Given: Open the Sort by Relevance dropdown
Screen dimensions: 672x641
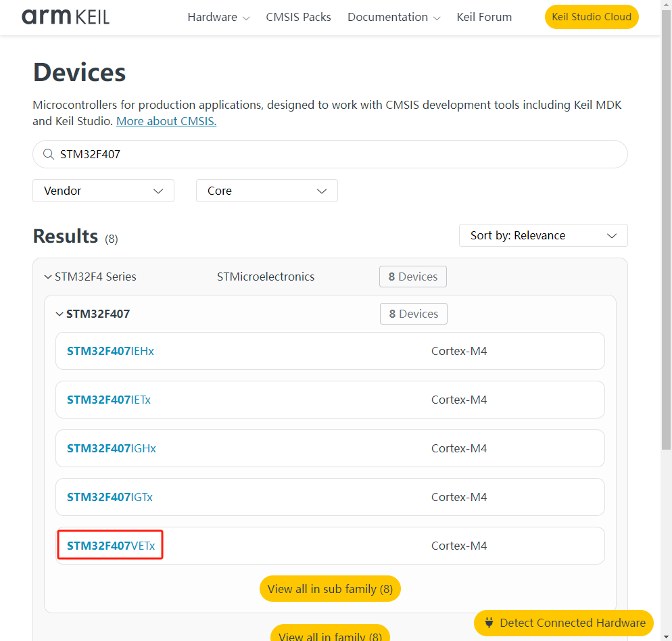Looking at the screenshot, I should (x=543, y=235).
